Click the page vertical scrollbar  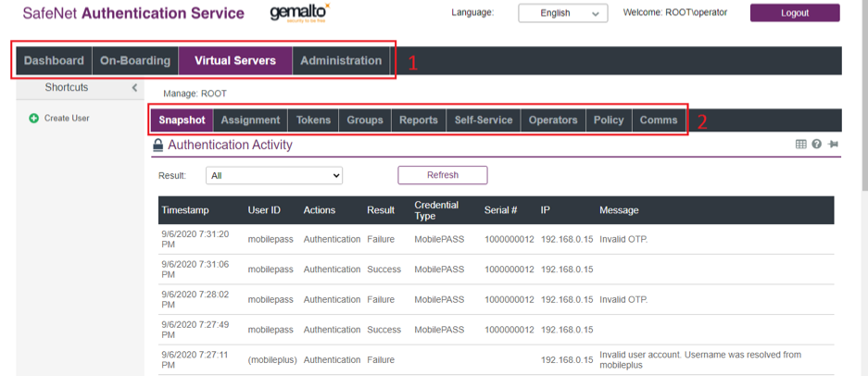[x=864, y=94]
